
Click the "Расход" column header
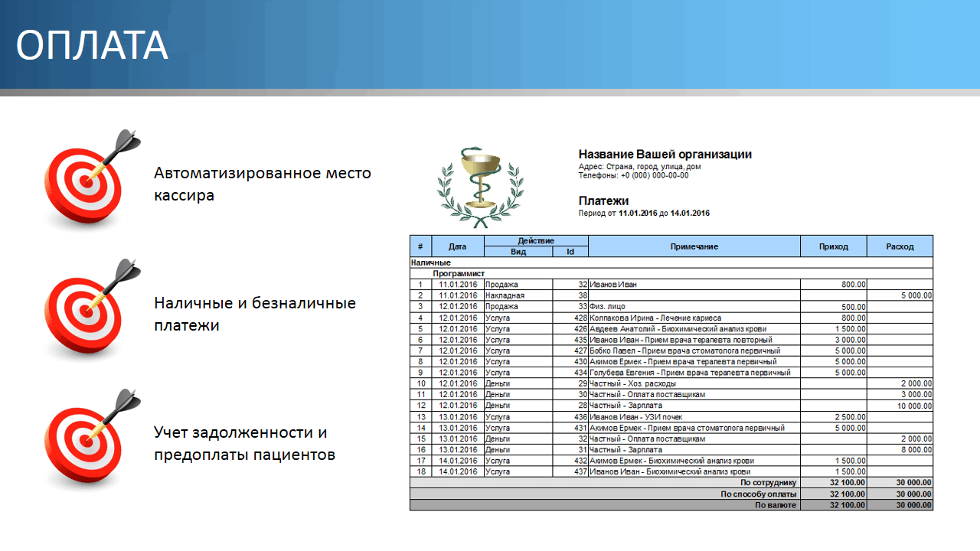[x=900, y=246]
